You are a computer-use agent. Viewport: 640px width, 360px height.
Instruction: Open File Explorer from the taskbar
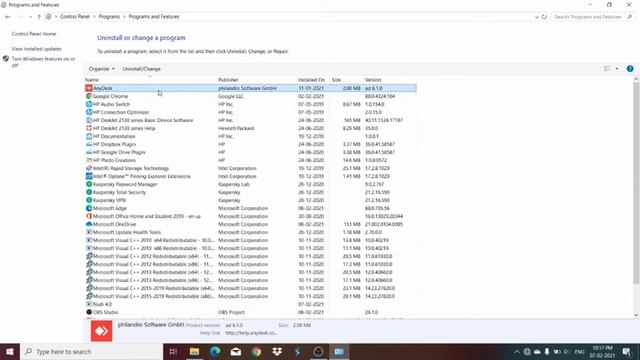pyautogui.click(x=194, y=351)
